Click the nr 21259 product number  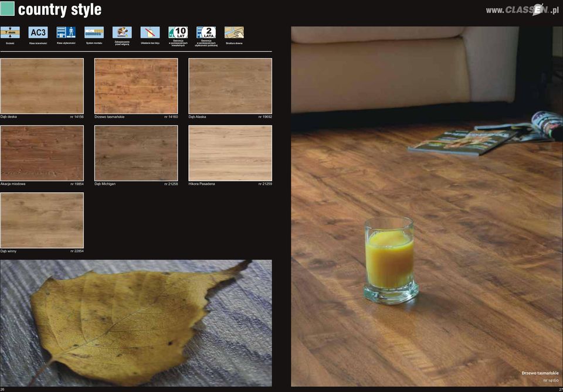click(265, 184)
